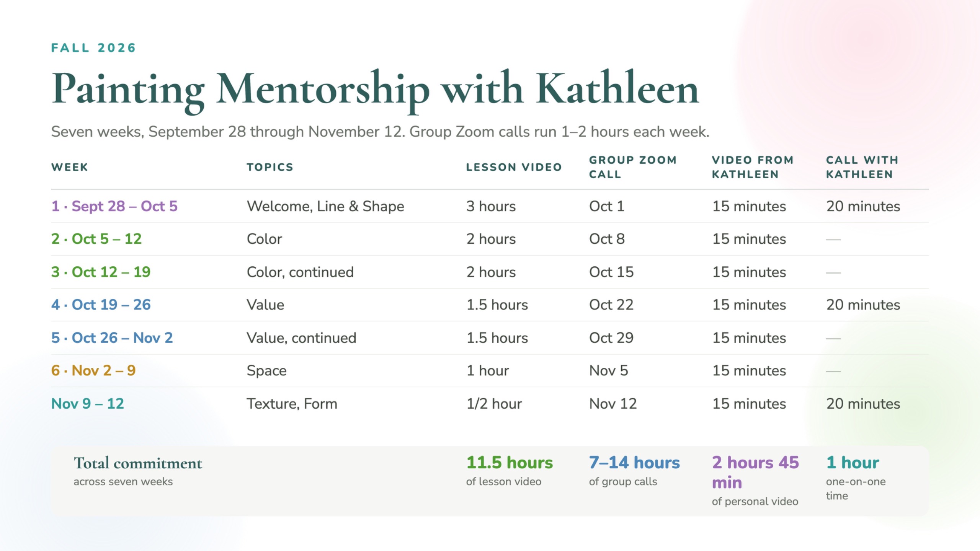Click the TOPICS column header
This screenshot has height=551, width=980.
click(x=270, y=167)
